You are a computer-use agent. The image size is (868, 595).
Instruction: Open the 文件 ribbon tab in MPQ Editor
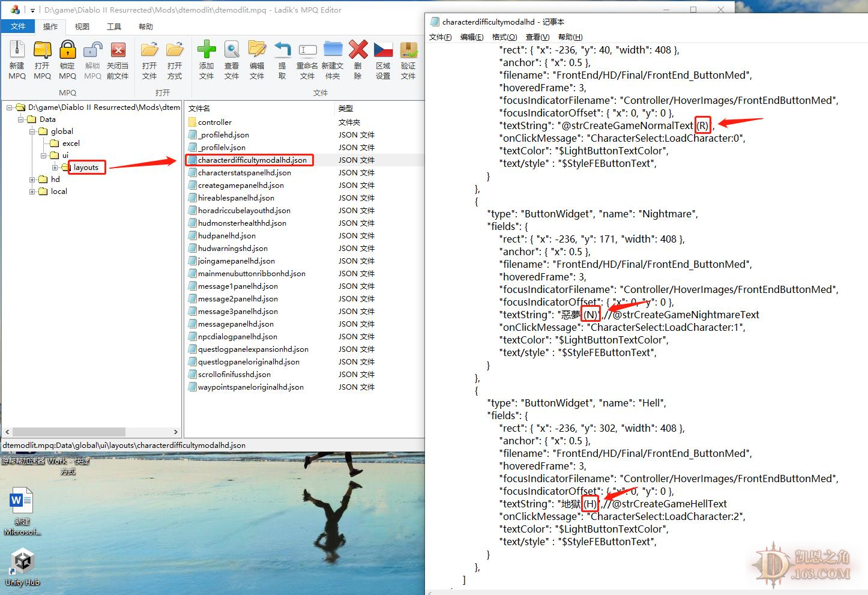(18, 26)
